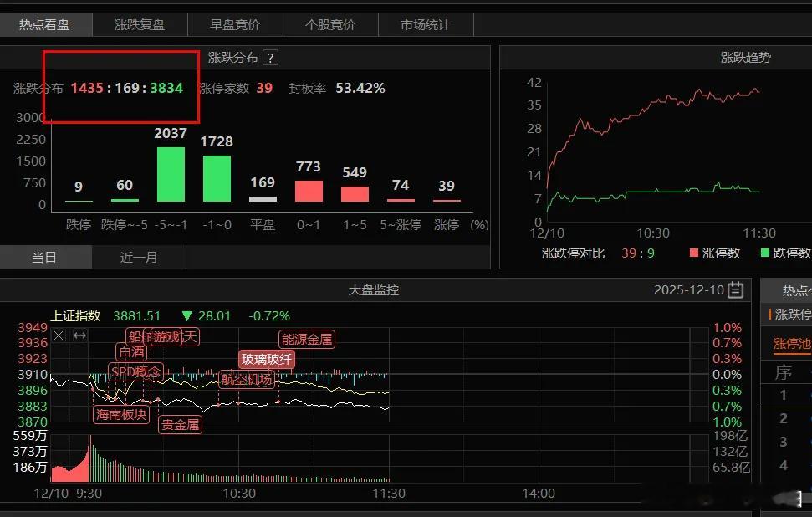Switch to the 近一月 tab
Screen dimensions: 812x517
tap(139, 258)
